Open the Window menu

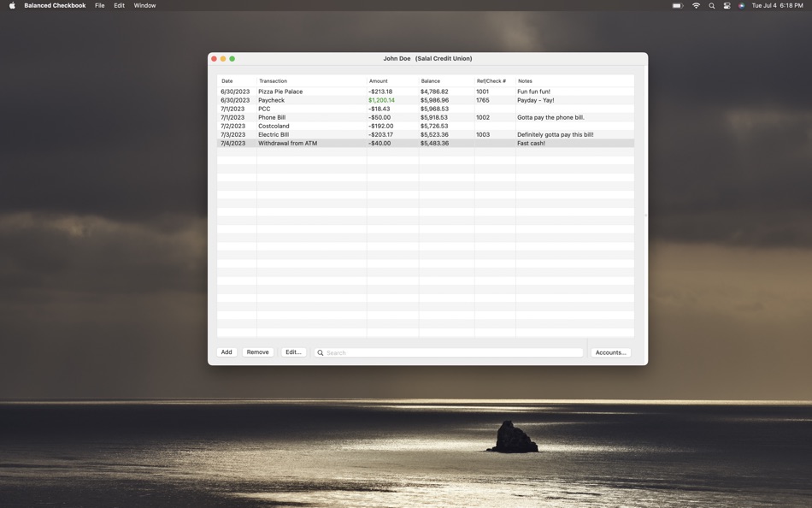(144, 5)
